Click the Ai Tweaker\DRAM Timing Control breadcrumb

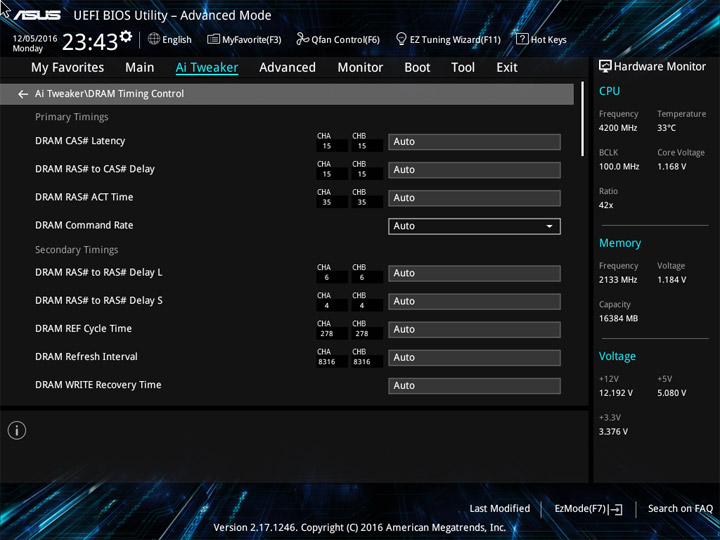coord(109,94)
